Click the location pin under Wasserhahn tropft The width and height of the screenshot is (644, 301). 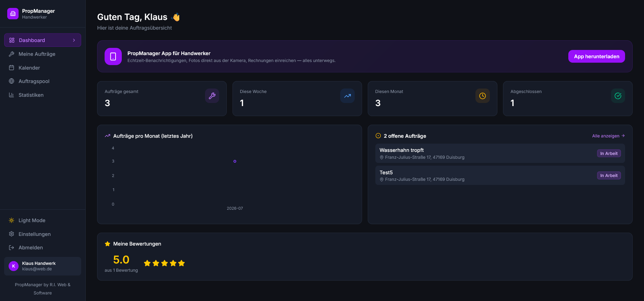click(x=382, y=157)
